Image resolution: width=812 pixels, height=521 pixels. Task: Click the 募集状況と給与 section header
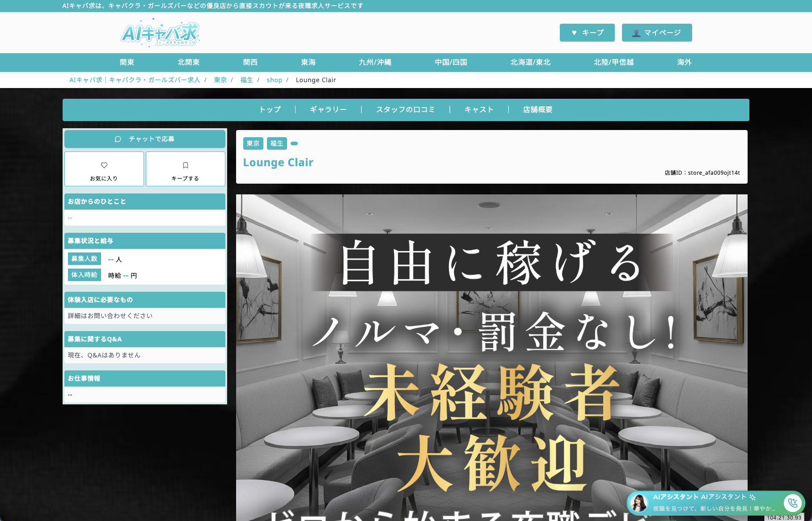(145, 241)
